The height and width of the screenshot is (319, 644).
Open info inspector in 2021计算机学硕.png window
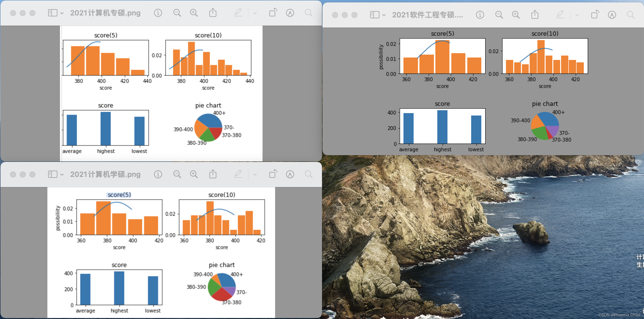(158, 174)
